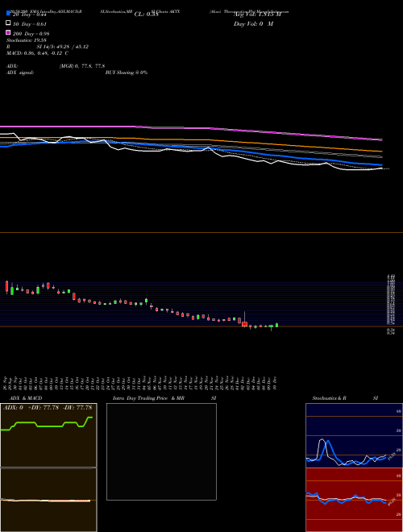Click the red RSI chart panel

[x=354, y=500]
